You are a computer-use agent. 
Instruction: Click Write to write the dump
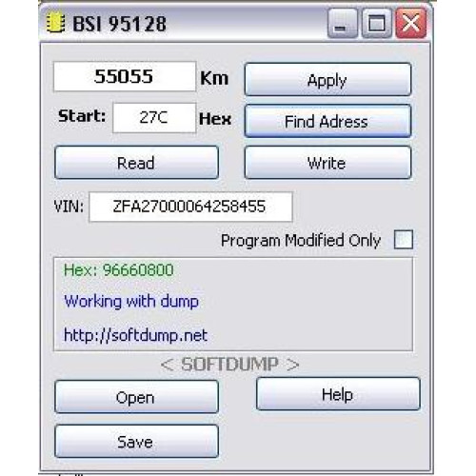pyautogui.click(x=327, y=163)
